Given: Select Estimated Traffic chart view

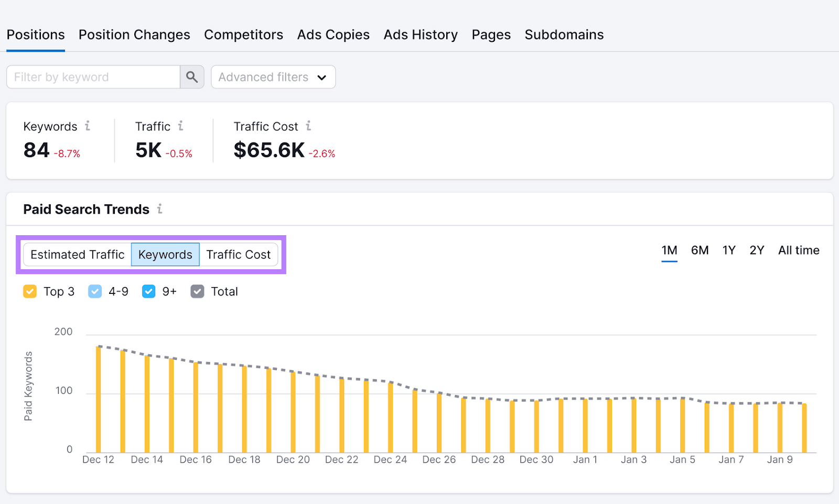Looking at the screenshot, I should coord(77,255).
